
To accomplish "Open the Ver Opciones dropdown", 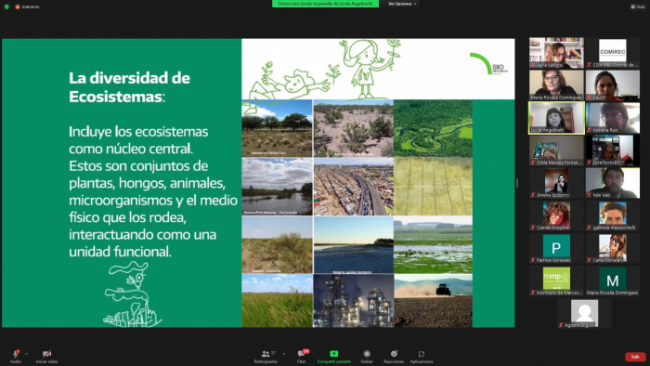I will (x=402, y=4).
